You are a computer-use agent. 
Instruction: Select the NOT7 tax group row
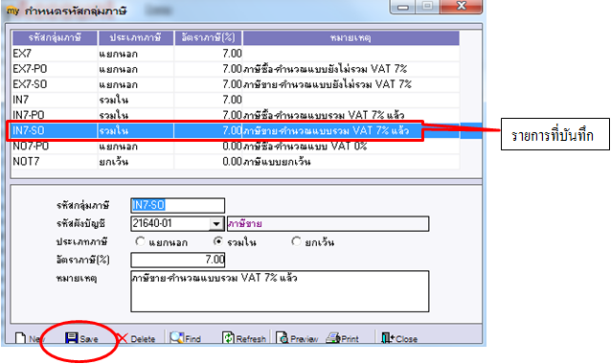(x=236, y=161)
